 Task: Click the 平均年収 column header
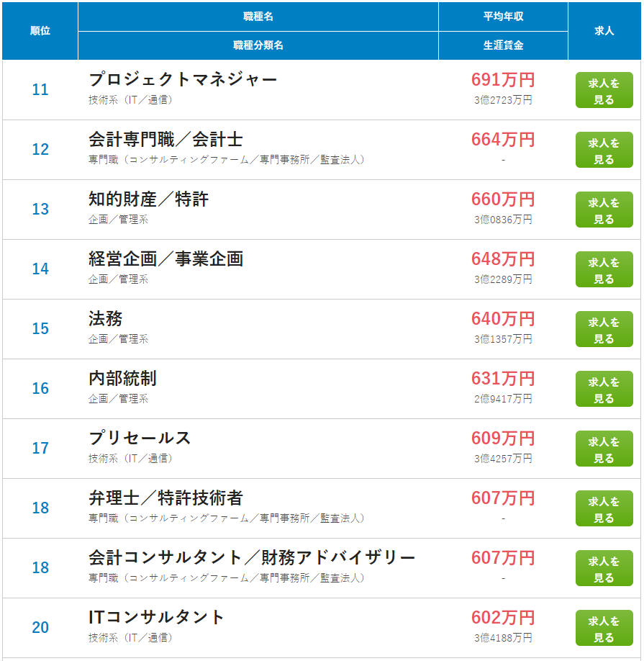tap(503, 17)
